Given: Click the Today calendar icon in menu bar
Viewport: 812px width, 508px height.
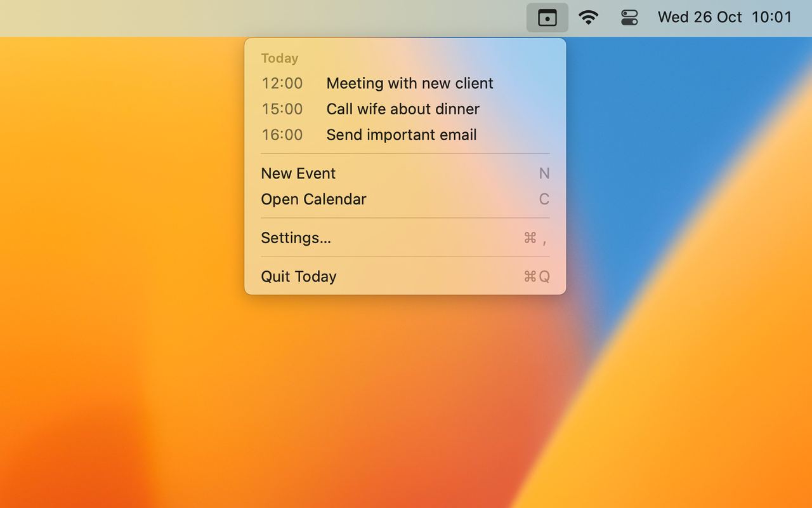Looking at the screenshot, I should [x=547, y=18].
